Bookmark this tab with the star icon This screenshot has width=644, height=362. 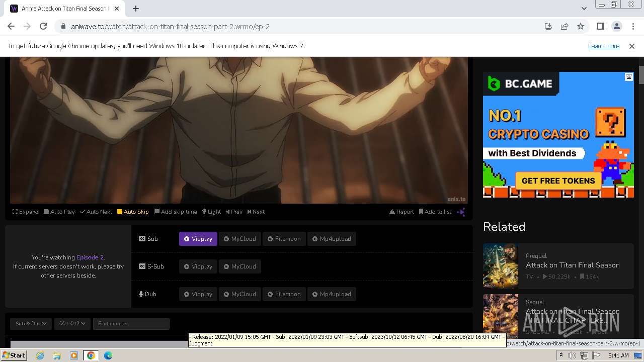(x=581, y=27)
